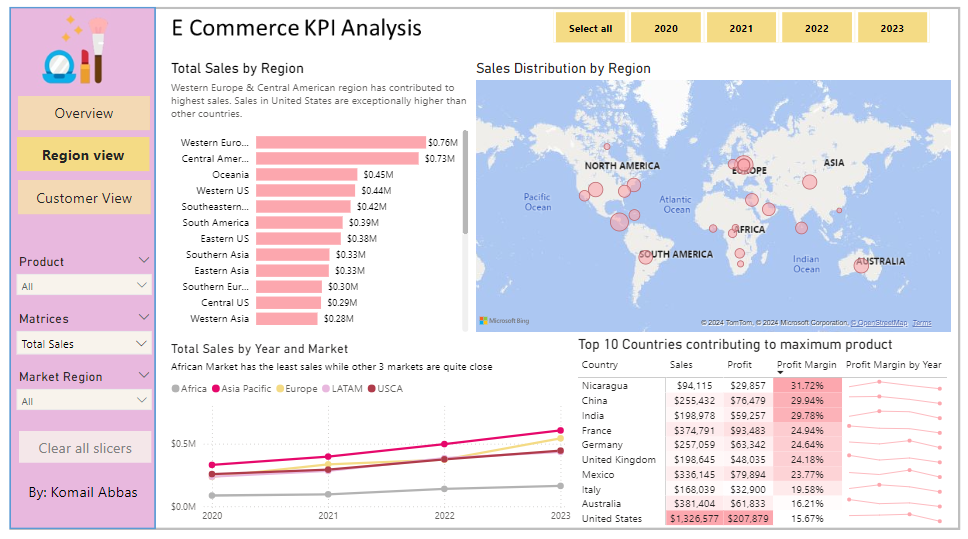Screen dimensions: 968x539
Task: Click the Microsoft Bing logo on map
Action: [504, 321]
